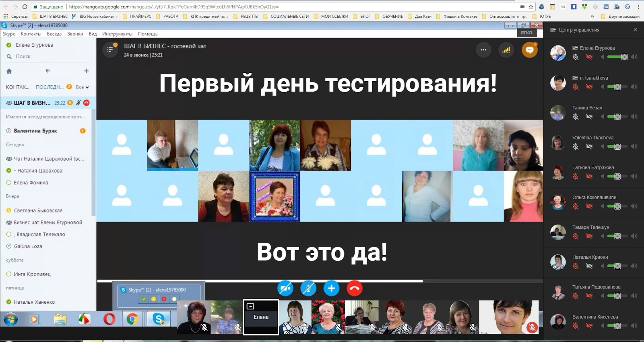Click the Chrome address bar URL
The height and width of the screenshot is (342, 644).
(x=173, y=7)
